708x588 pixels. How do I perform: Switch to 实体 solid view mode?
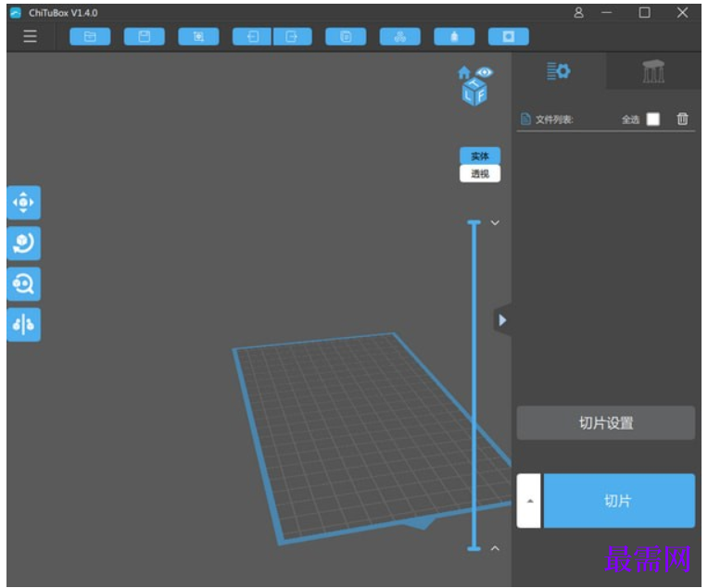479,156
